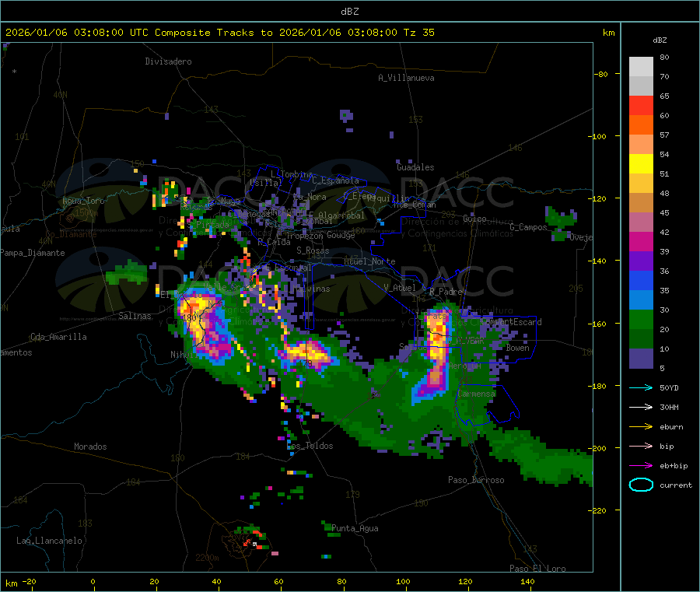Click the Punta_Agua map label
The image size is (700, 592).
click(355, 529)
